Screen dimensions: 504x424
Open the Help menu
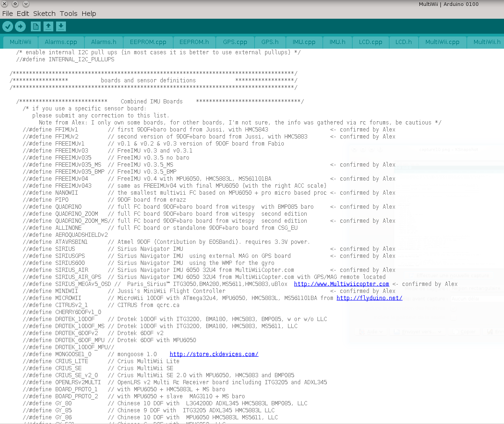click(89, 14)
